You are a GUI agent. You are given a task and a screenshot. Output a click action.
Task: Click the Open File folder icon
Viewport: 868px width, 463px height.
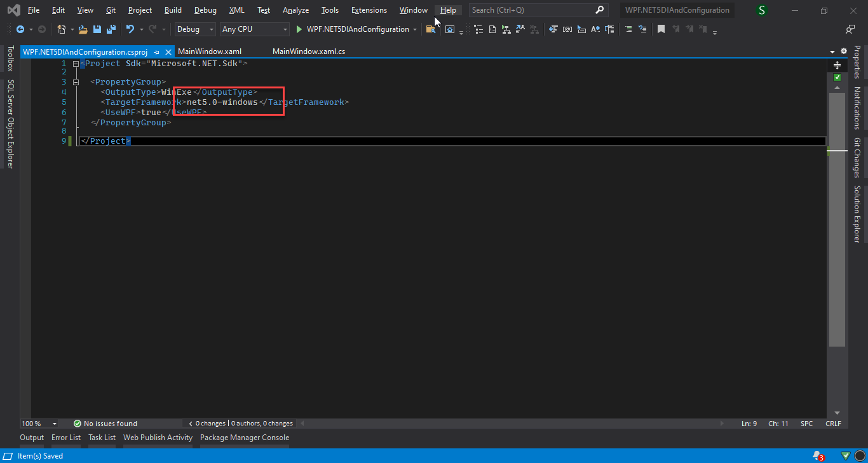click(x=83, y=29)
